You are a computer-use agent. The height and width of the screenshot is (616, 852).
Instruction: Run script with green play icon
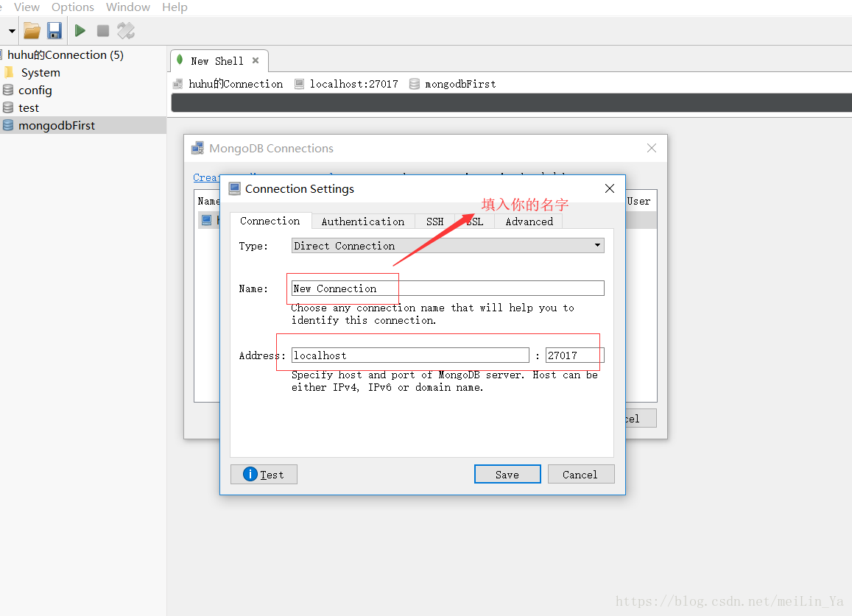pyautogui.click(x=80, y=31)
